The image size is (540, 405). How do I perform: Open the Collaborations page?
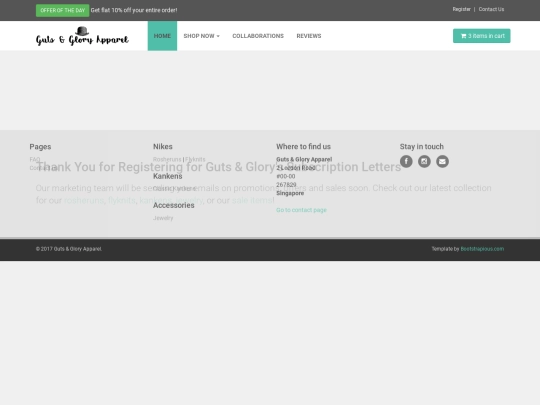coord(258,36)
